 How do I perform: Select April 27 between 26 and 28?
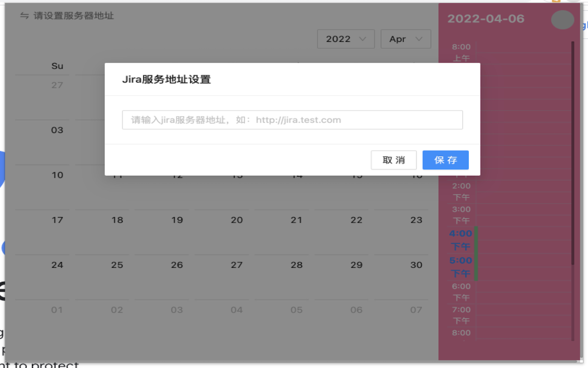pos(237,265)
